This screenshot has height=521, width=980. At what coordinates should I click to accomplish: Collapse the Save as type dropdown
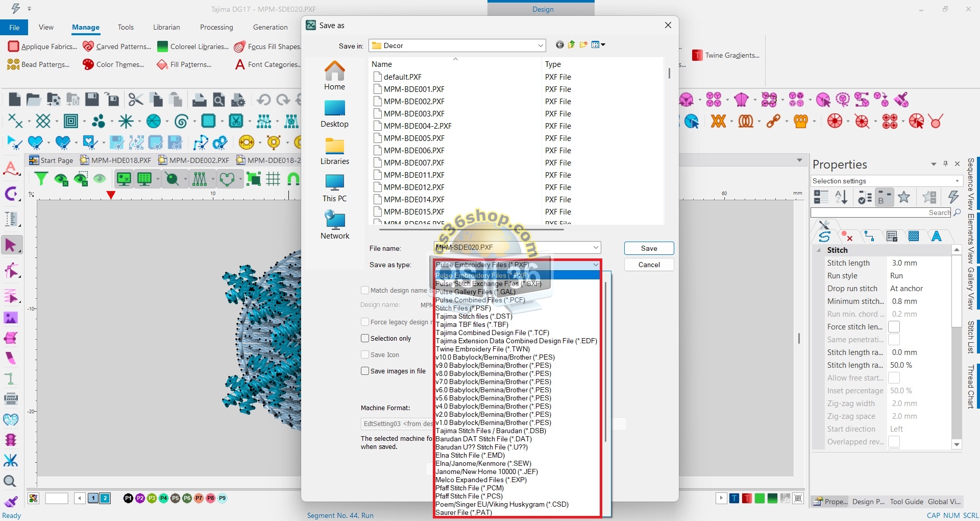(596, 265)
